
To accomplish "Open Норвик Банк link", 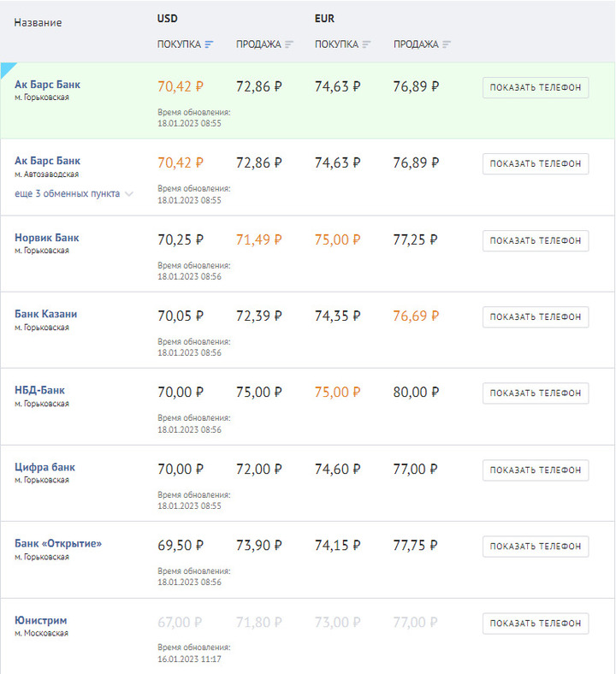I will pos(47,237).
